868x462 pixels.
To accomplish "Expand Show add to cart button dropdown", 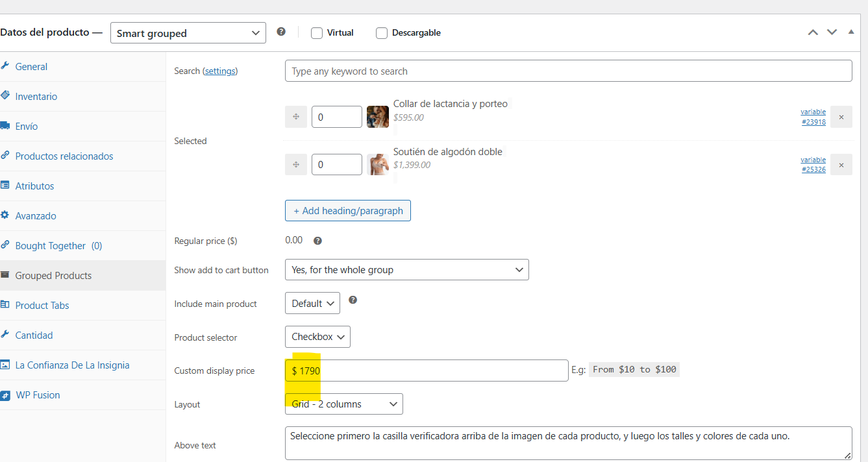I will click(x=406, y=270).
